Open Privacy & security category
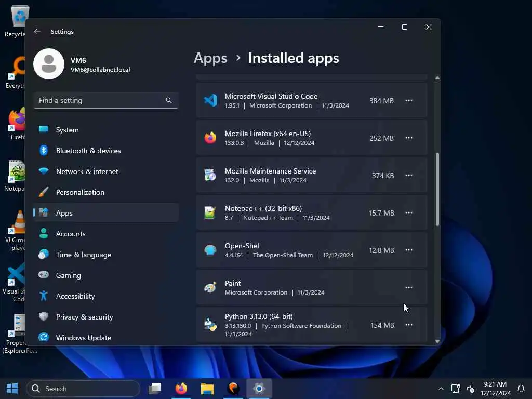 click(106, 316)
